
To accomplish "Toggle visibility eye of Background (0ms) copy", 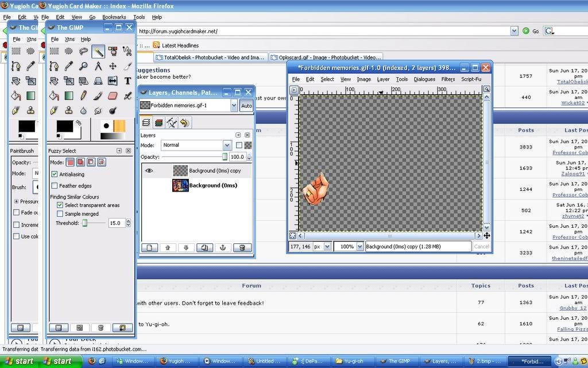I will click(149, 170).
